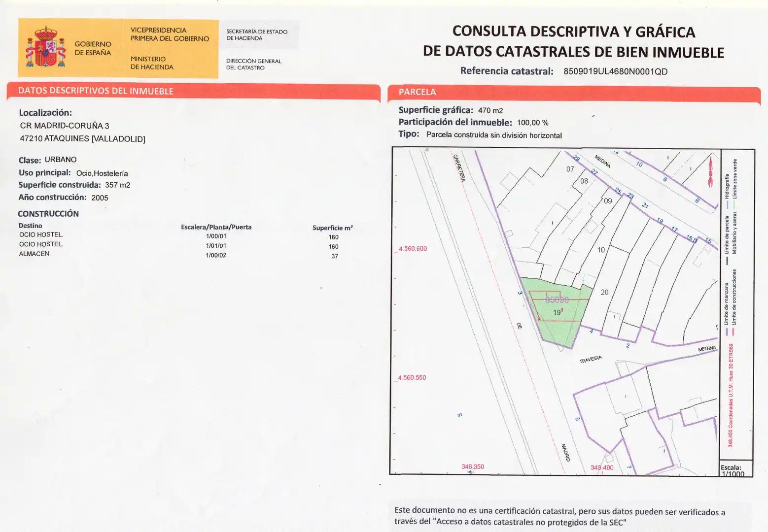Click the Spanish coat of arms emblem
The image size is (768, 532).
(46, 47)
